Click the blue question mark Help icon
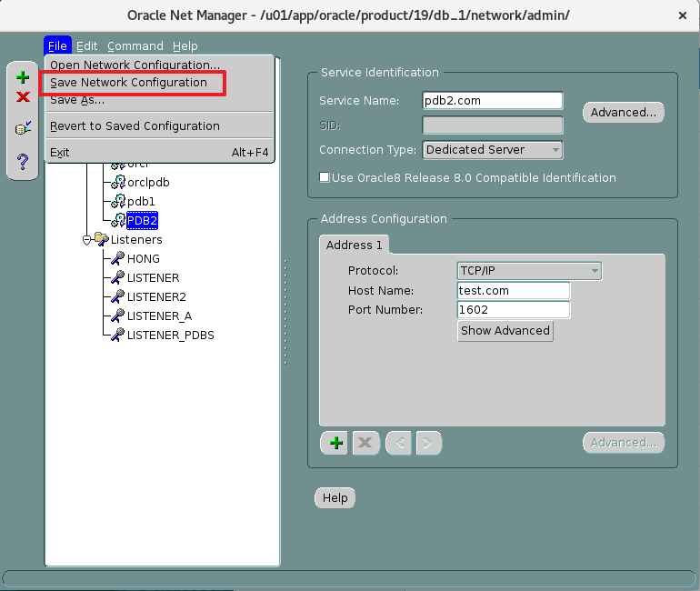 click(x=23, y=161)
